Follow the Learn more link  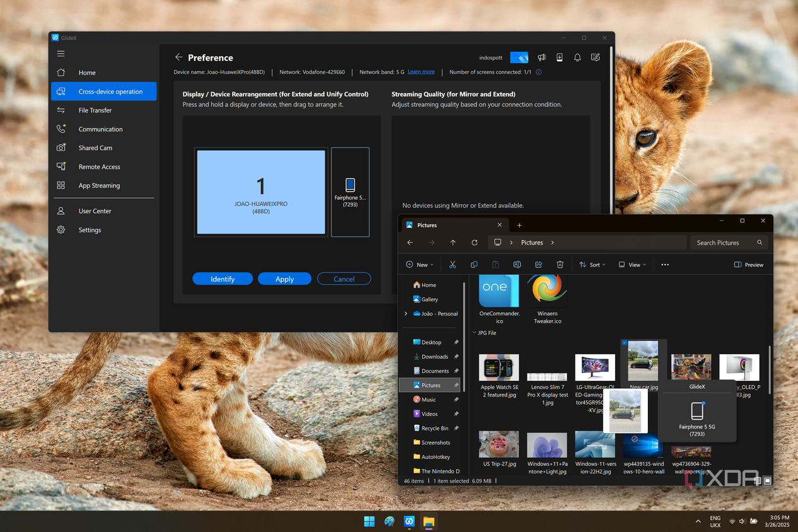(421, 72)
